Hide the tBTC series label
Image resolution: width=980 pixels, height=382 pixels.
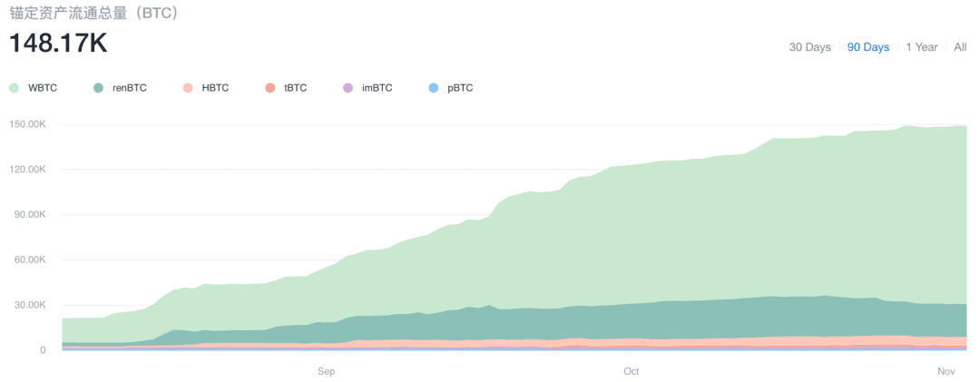pos(296,88)
